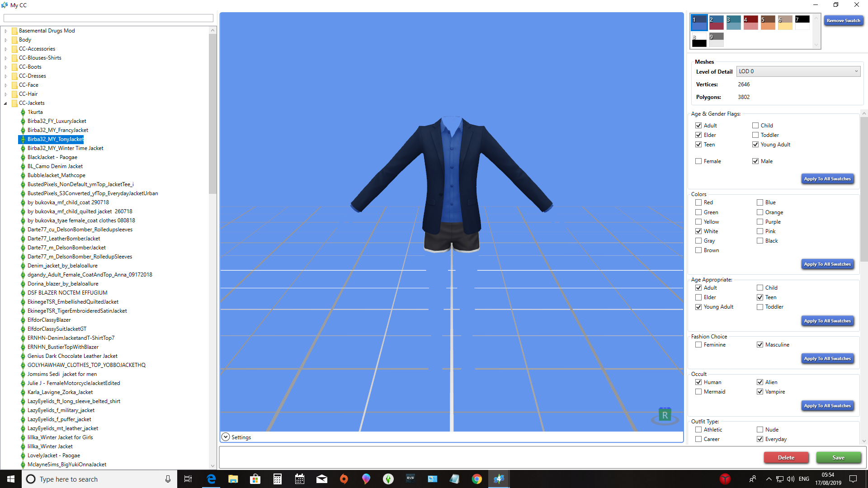Open the notification center icon
The width and height of the screenshot is (868, 488).
tap(853, 479)
